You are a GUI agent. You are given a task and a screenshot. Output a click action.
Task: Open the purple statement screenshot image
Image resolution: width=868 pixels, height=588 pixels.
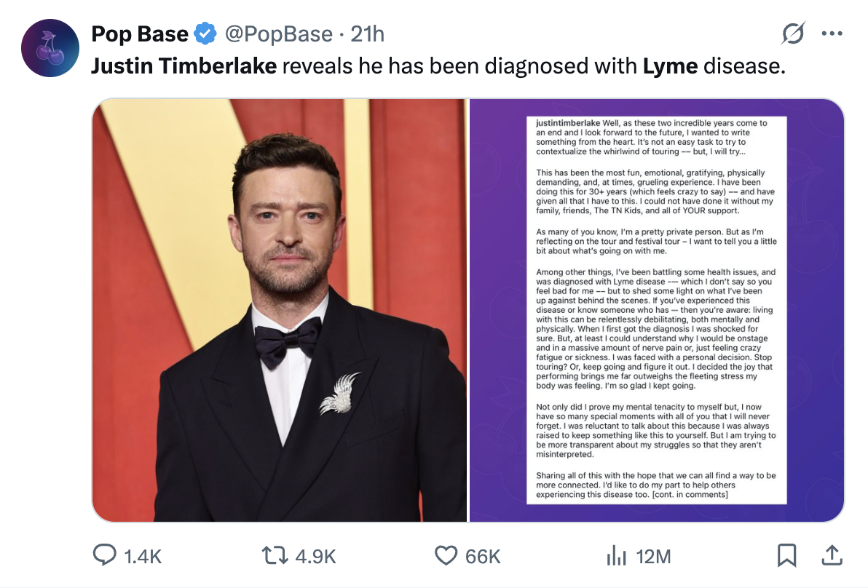pyautogui.click(x=657, y=310)
